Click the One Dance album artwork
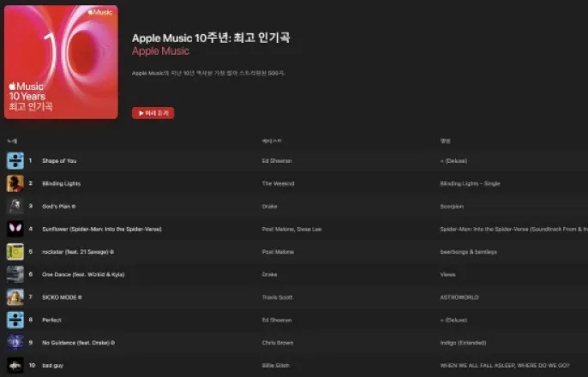 click(x=15, y=274)
